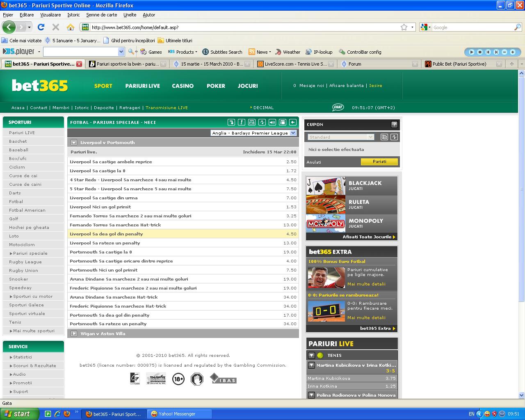Collapse the TENIS live section
525x420 pixels.
pyautogui.click(x=311, y=355)
